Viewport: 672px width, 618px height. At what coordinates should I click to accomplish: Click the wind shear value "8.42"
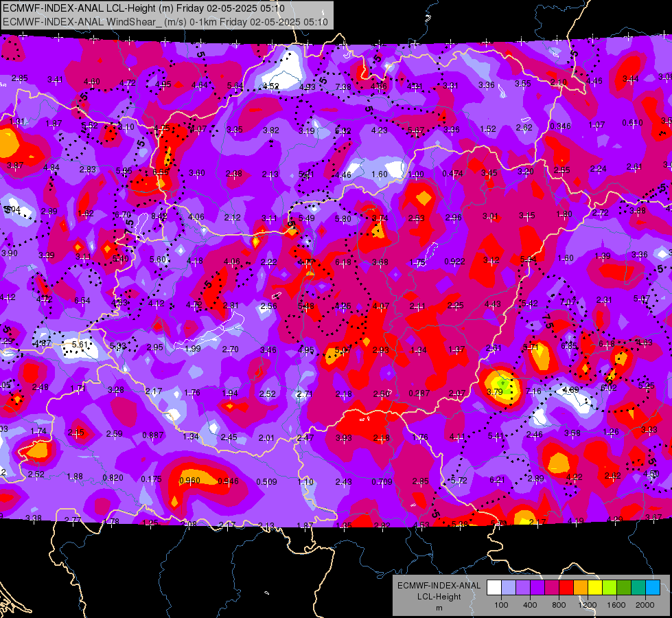[x=159, y=216]
